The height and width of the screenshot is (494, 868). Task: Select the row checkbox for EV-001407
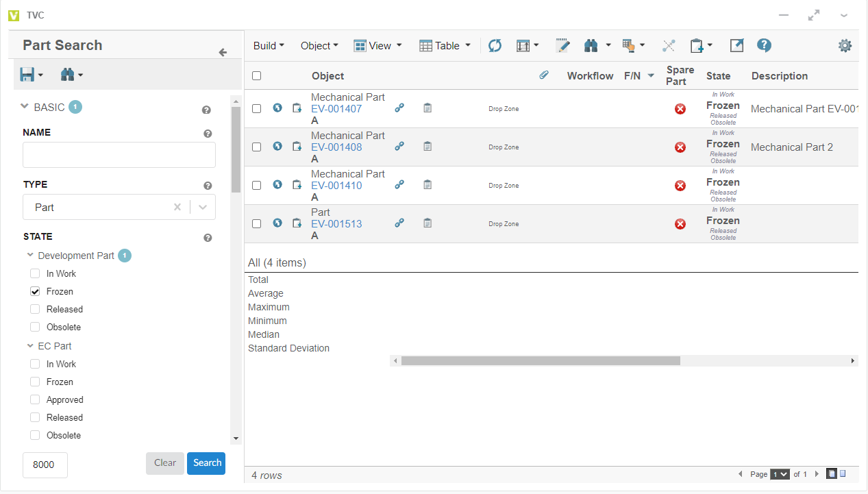(x=256, y=108)
